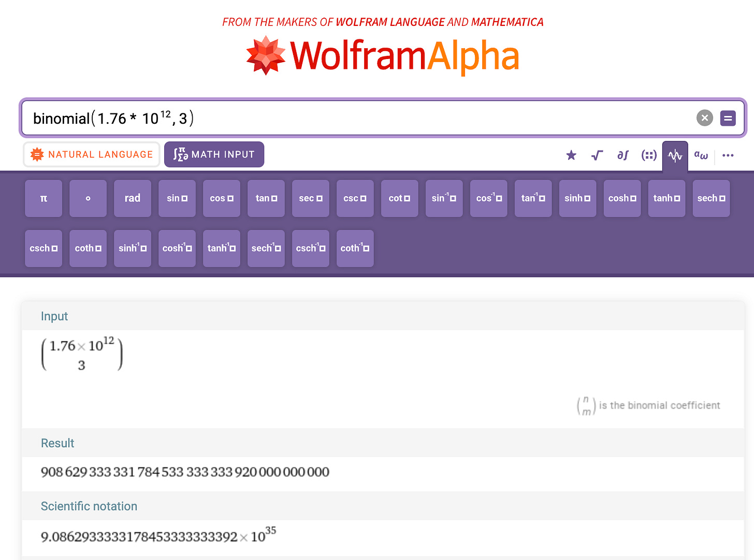The height and width of the screenshot is (560, 754).
Task: Insert the csc function key
Action: pos(355,198)
